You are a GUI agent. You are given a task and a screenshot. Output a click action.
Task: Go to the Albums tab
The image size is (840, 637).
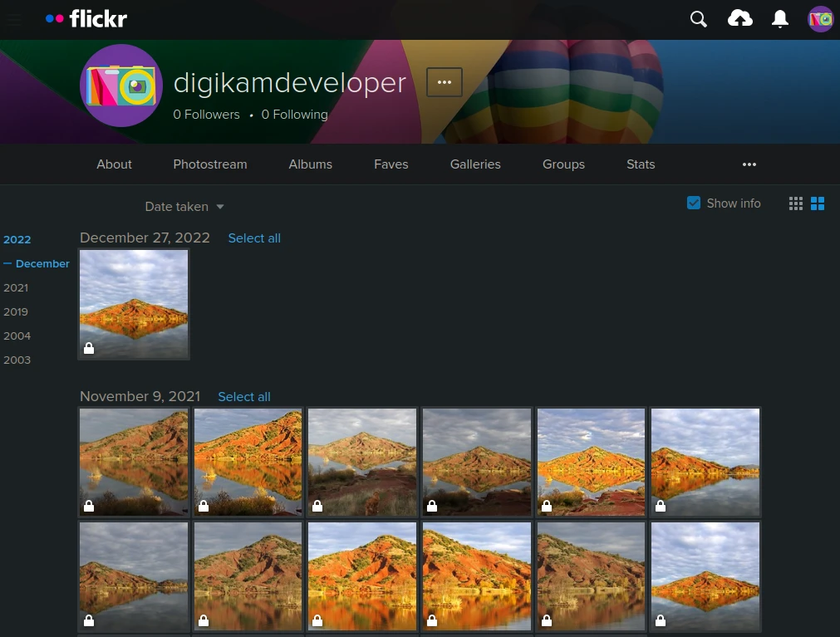(x=310, y=164)
